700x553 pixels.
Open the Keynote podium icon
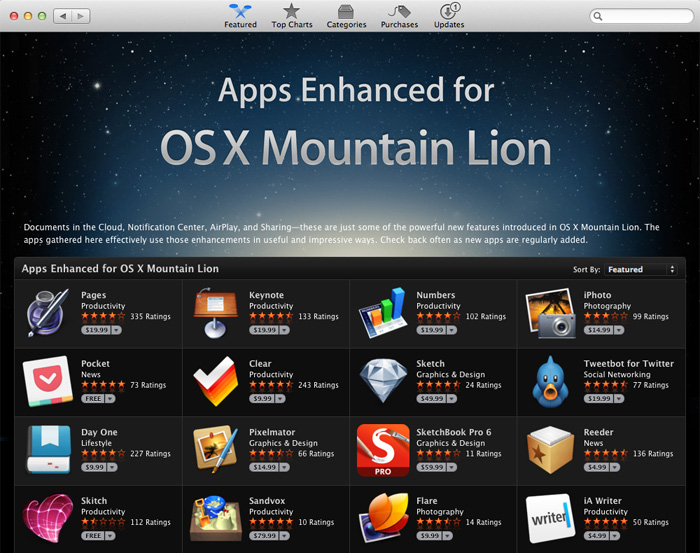click(x=215, y=312)
